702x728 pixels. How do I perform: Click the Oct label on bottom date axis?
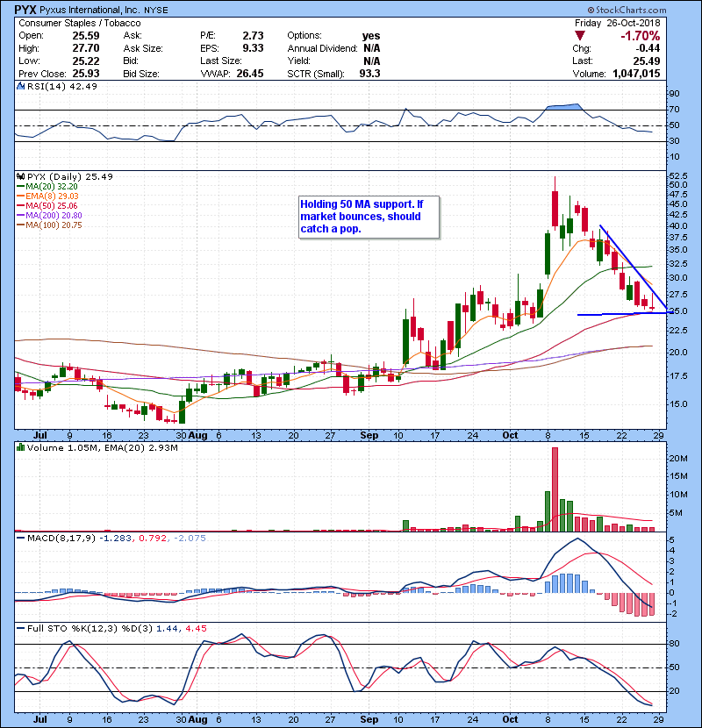510,719
